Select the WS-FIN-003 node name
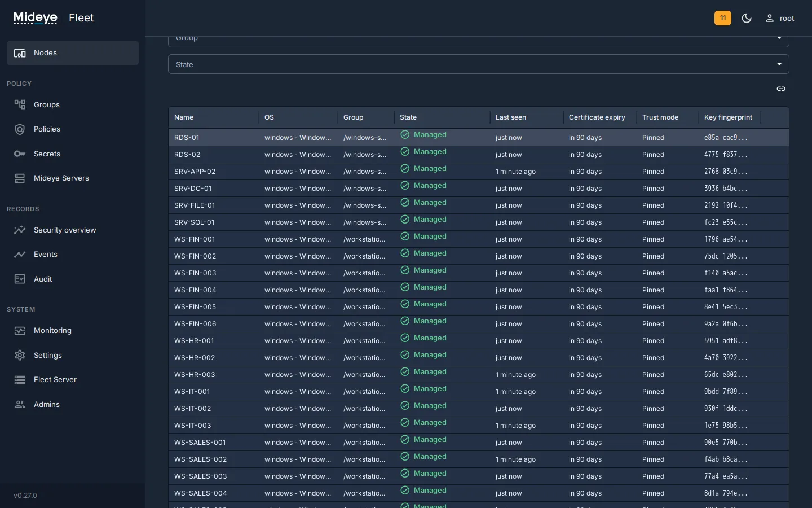 pos(195,273)
